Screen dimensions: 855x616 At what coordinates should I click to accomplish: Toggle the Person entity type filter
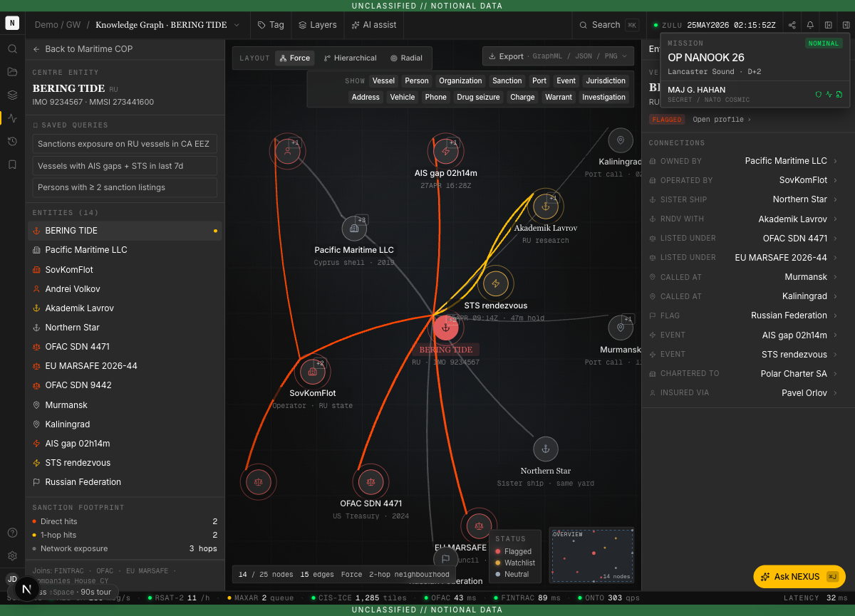[x=417, y=81]
